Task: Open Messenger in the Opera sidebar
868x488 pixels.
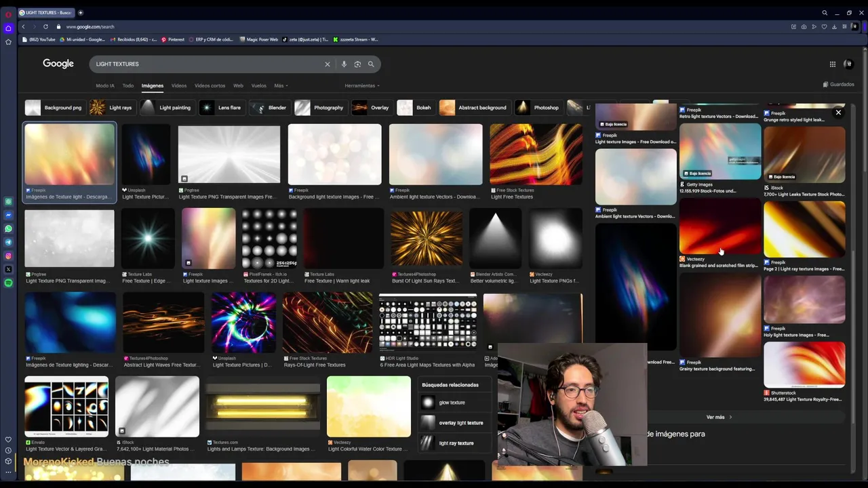Action: [x=8, y=215]
